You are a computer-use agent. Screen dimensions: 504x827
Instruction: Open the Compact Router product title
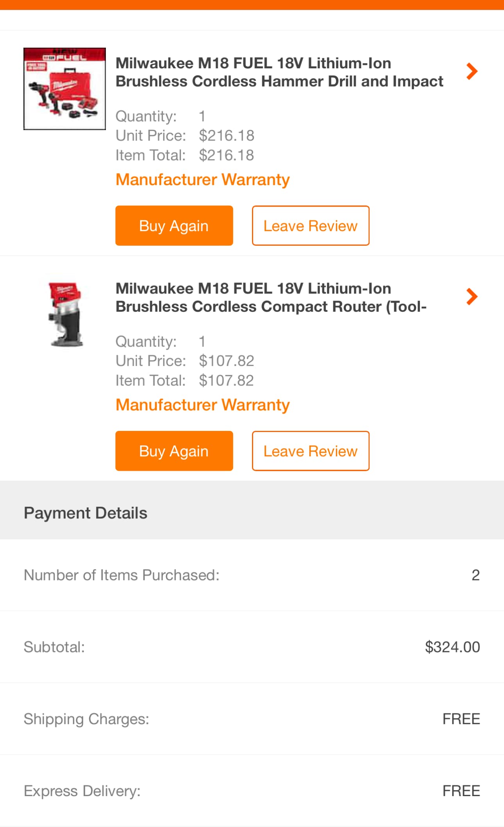(x=271, y=298)
